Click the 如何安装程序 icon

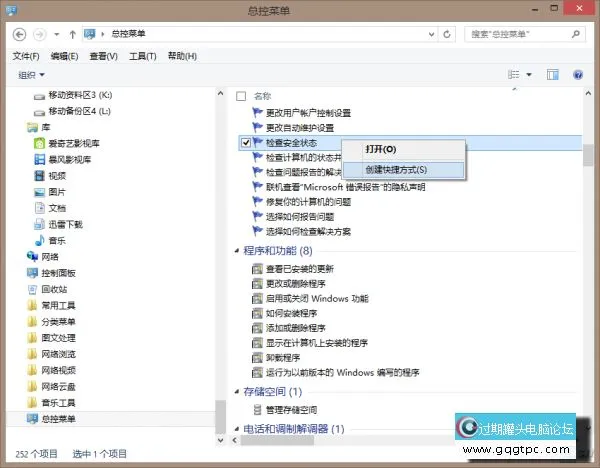(x=257, y=313)
